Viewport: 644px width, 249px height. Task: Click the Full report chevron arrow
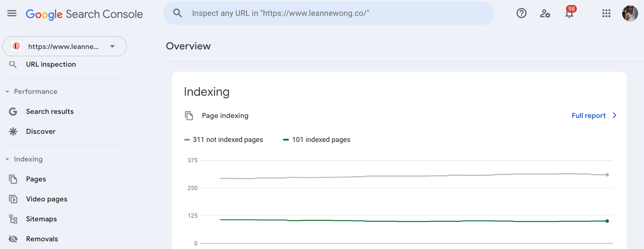pos(615,116)
